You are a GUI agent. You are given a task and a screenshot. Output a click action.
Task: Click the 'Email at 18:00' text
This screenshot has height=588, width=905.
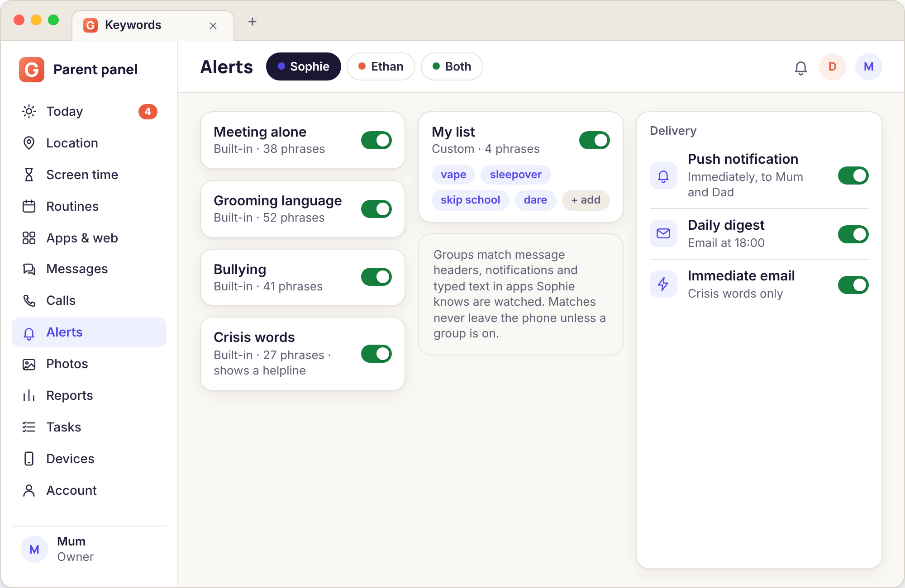click(x=726, y=243)
